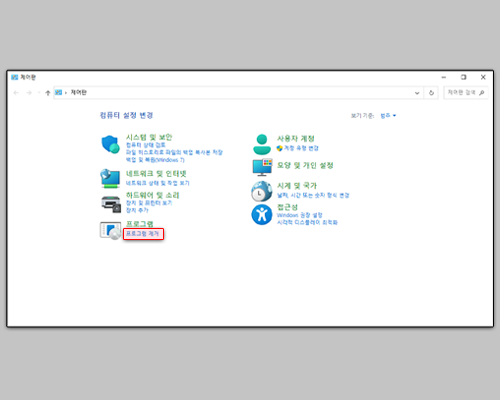Viewport: 500px width, 400px height.
Task: Go back with the left arrow
Action: 16,93
